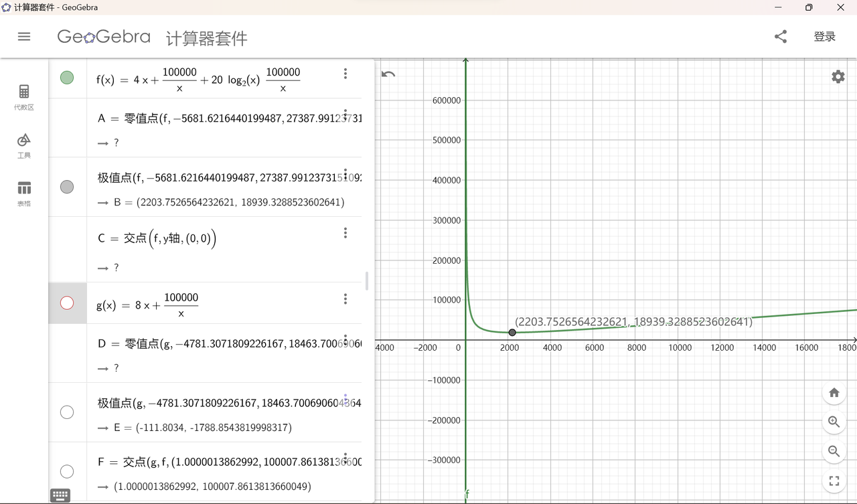Click point coordinates label on the graph
Viewport: 857px width, 504px height.
click(x=634, y=322)
